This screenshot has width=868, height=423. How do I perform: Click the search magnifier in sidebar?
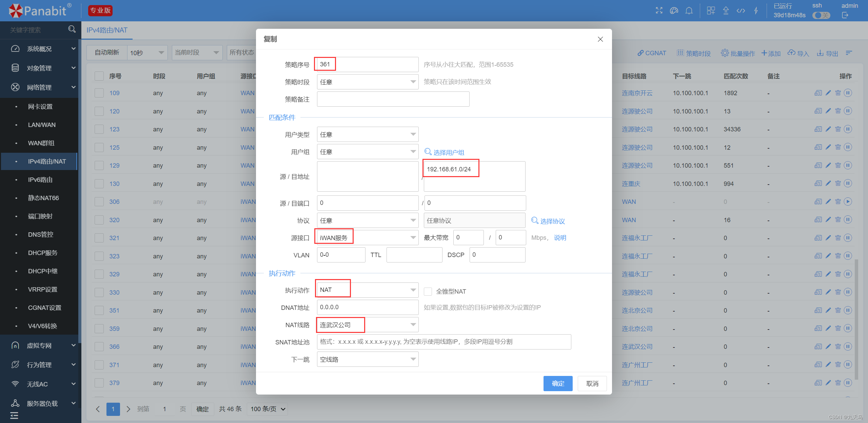(x=72, y=29)
